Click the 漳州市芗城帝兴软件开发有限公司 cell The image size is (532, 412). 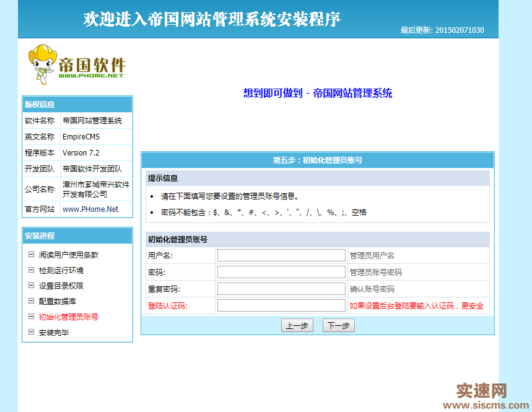click(97, 190)
